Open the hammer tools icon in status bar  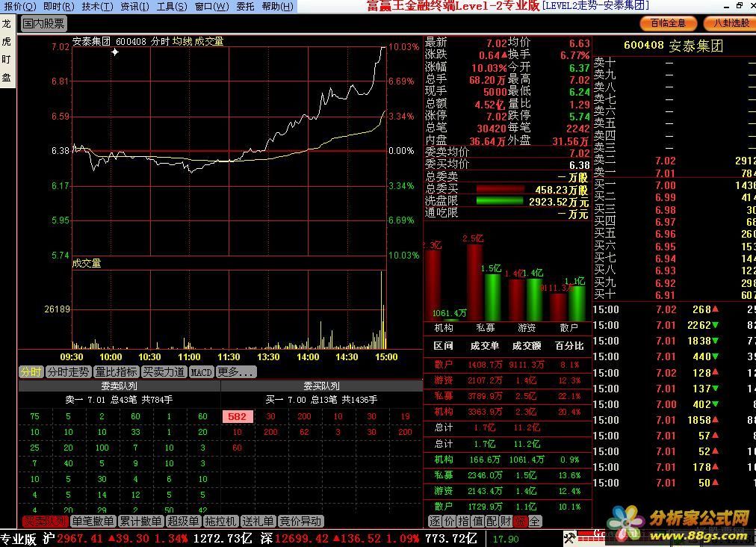click(x=569, y=537)
